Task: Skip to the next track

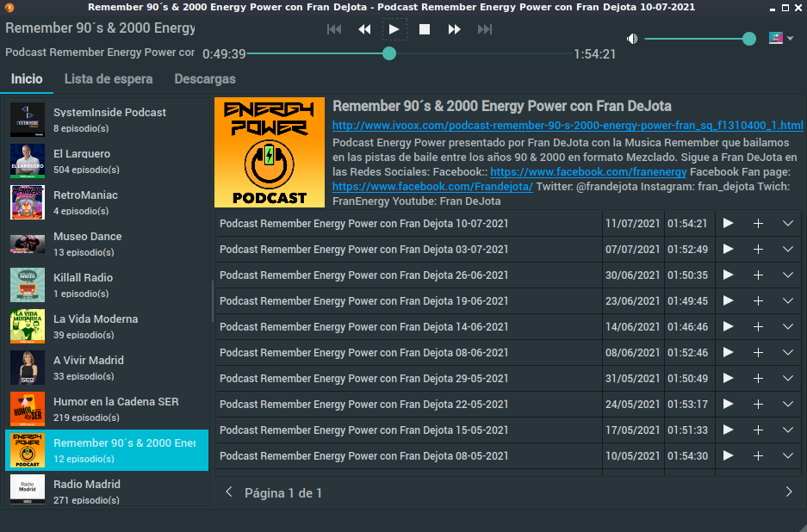Action: 484,29
